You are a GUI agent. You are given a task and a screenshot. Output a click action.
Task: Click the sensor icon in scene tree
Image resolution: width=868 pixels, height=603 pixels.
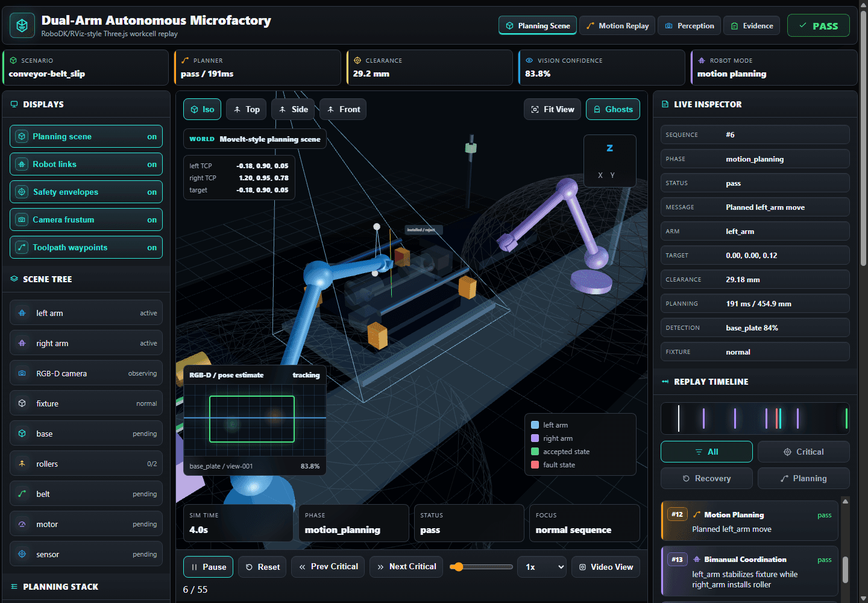coord(22,554)
